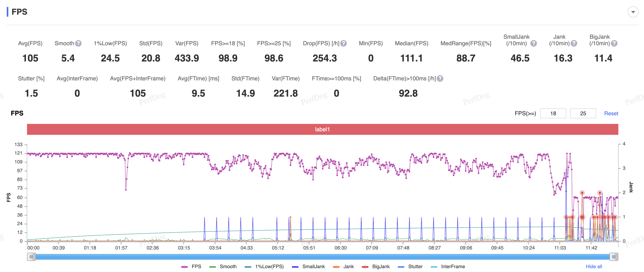Click left handle of time range slider
Image resolution: width=644 pixels, height=272 pixels.
pos(31,257)
